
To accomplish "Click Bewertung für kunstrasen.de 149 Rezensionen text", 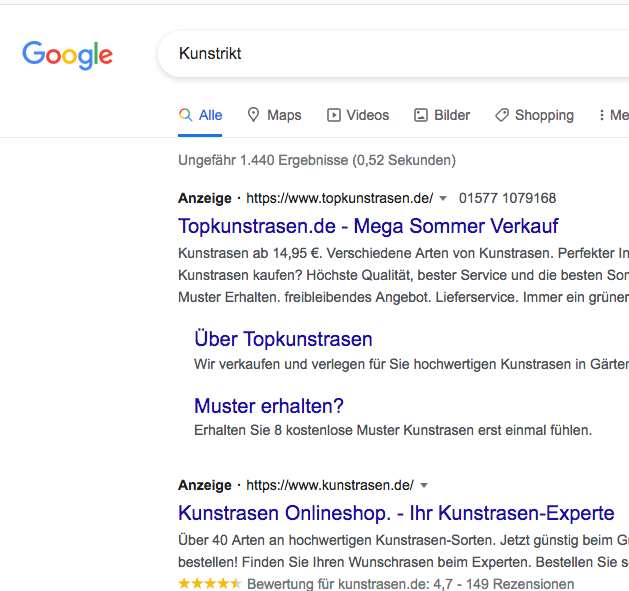I will click(411, 584).
